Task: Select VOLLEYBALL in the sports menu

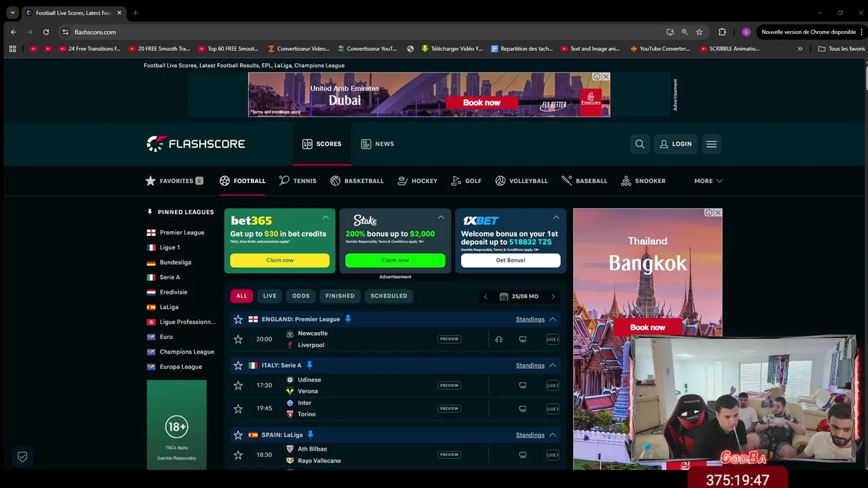Action: coord(521,181)
